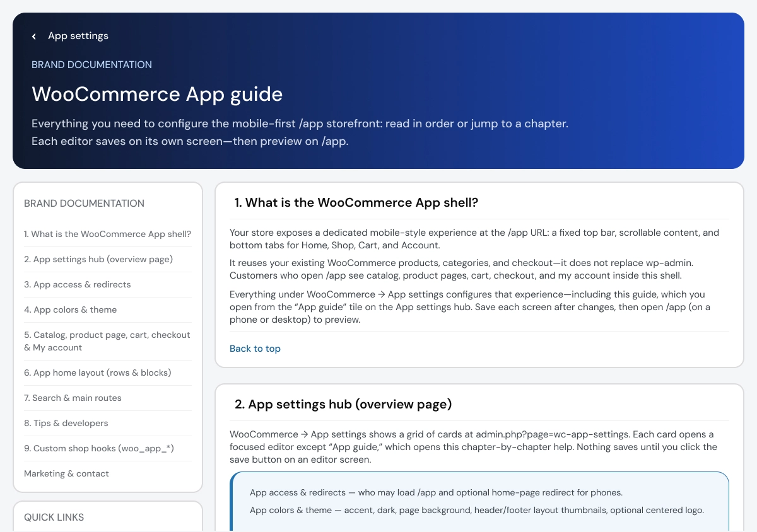
Task: Jump to chapter 8 Tips & developers
Action: coord(66,423)
